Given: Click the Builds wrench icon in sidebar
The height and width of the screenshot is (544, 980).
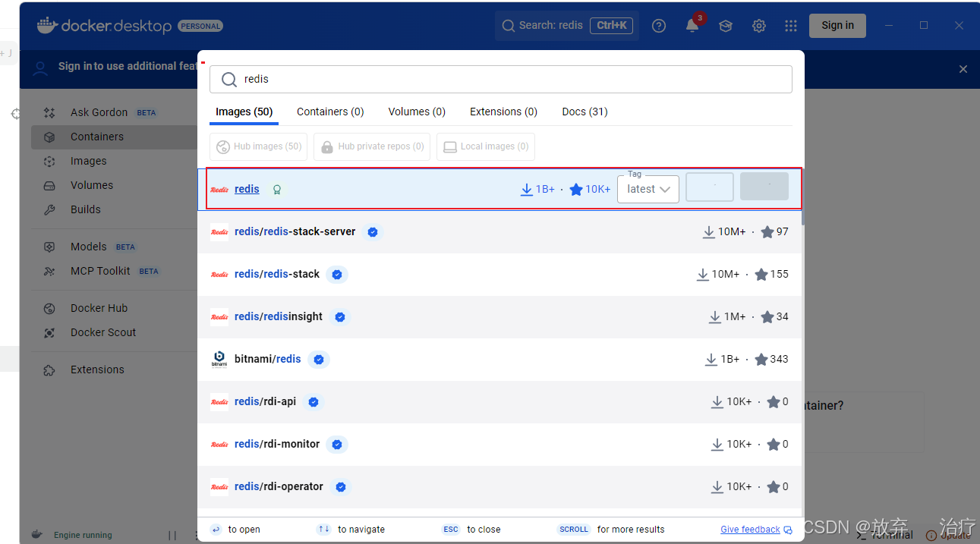Looking at the screenshot, I should (x=49, y=210).
